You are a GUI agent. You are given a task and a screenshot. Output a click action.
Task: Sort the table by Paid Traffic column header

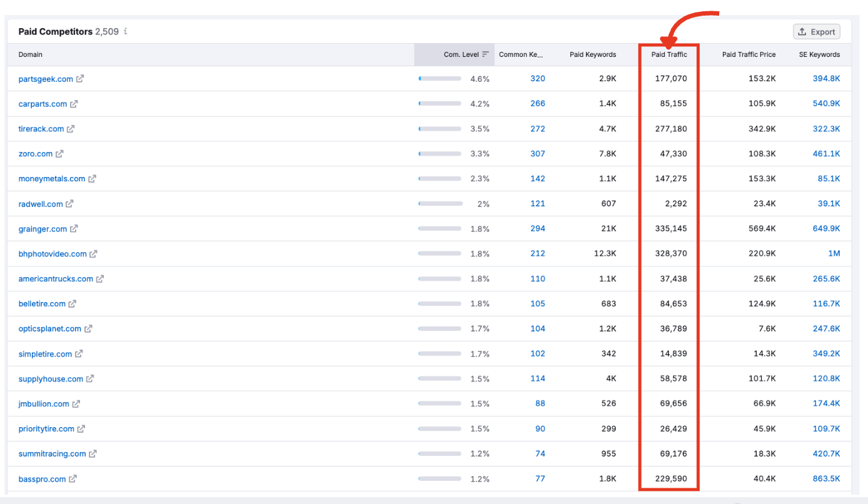pyautogui.click(x=669, y=54)
